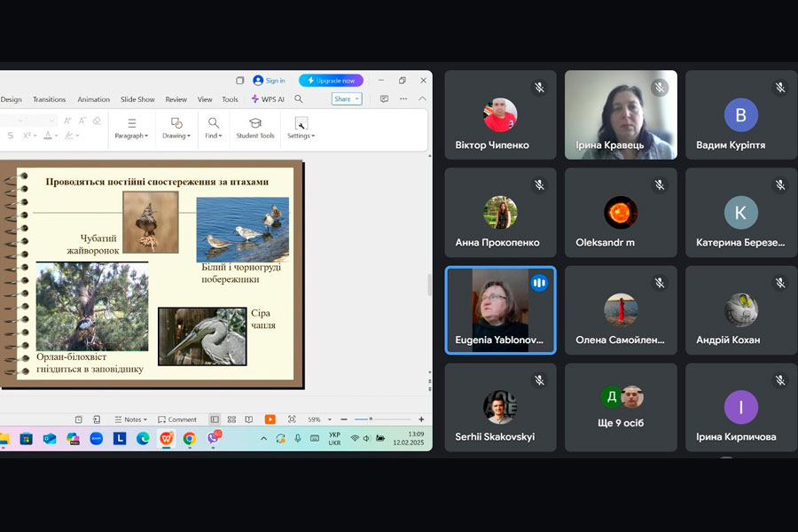Viewport: 798px width, 532px height.
Task: Open the Transitions tab
Action: click(x=50, y=99)
